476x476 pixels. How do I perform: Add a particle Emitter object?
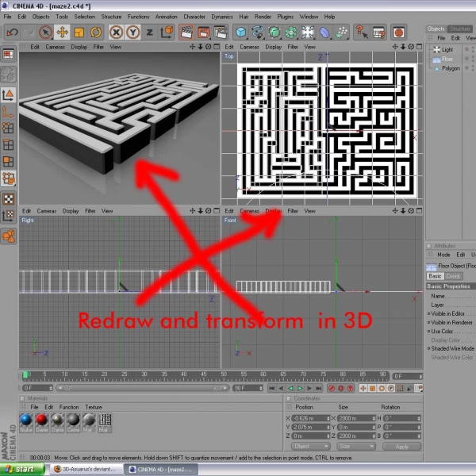coord(341,33)
